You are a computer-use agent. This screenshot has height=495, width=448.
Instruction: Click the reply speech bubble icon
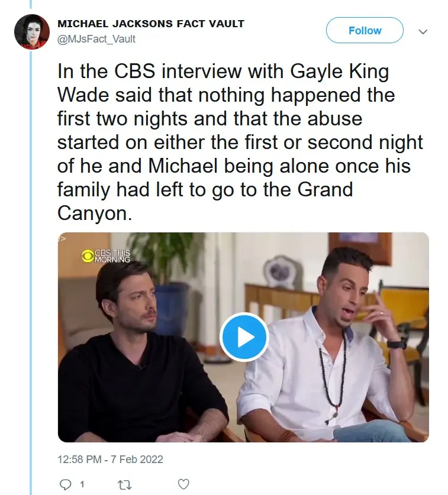(65, 484)
